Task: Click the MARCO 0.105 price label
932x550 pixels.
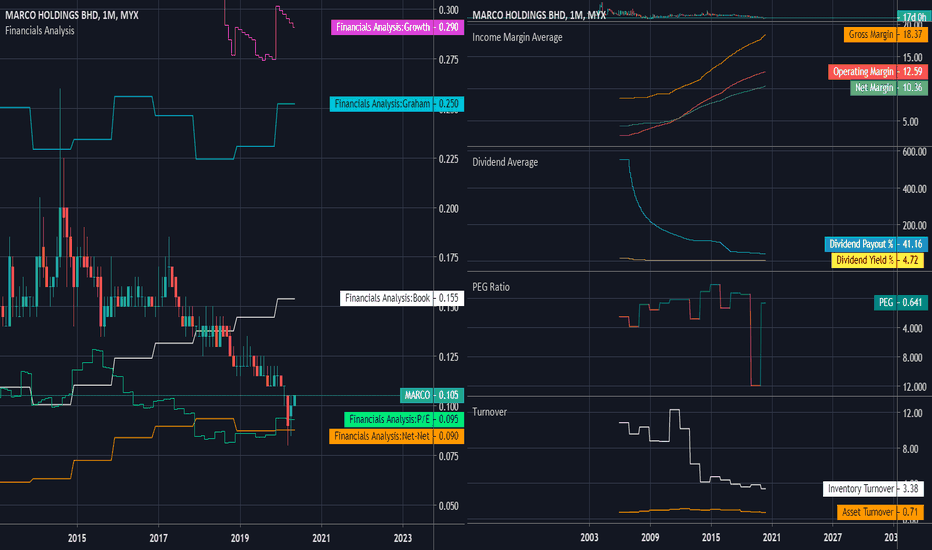Action: 432,395
